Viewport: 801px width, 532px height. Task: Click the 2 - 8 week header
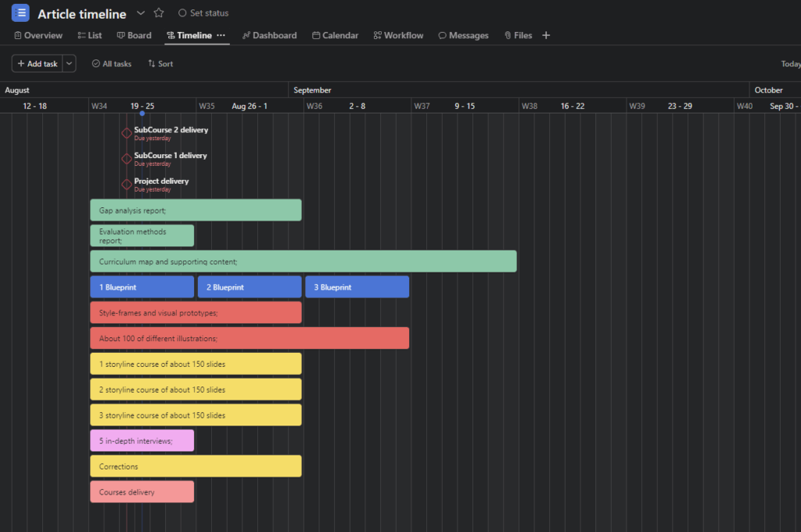pyautogui.click(x=357, y=106)
